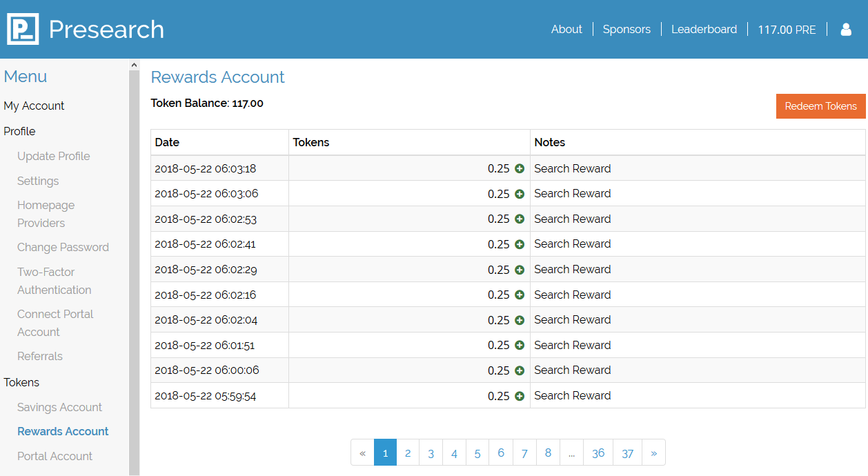Click the green plus icon on 06:00:06 row

point(520,370)
